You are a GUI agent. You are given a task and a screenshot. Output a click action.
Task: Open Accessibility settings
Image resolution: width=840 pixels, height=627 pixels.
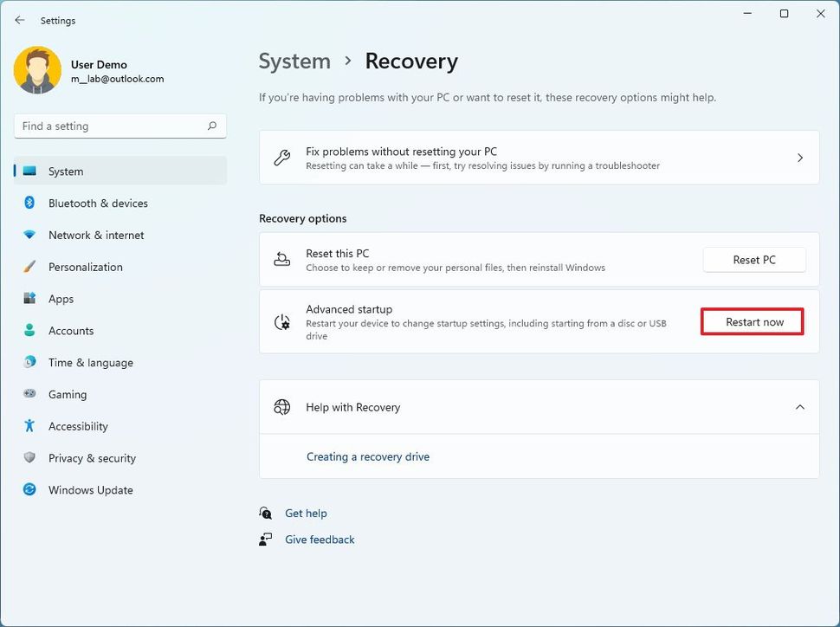[x=31, y=426]
